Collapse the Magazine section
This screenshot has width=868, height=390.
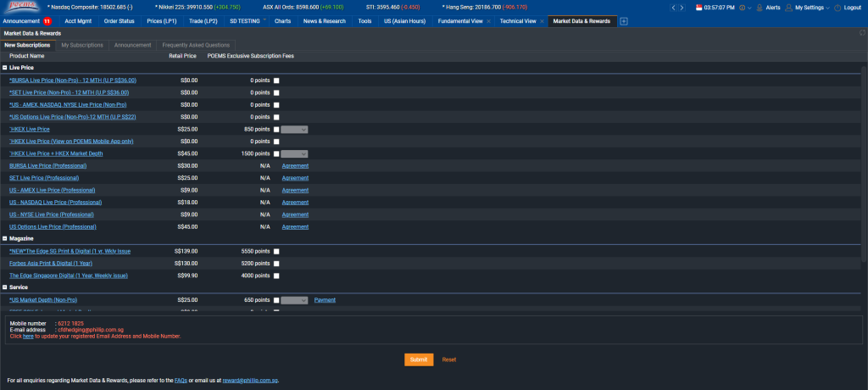(4, 238)
